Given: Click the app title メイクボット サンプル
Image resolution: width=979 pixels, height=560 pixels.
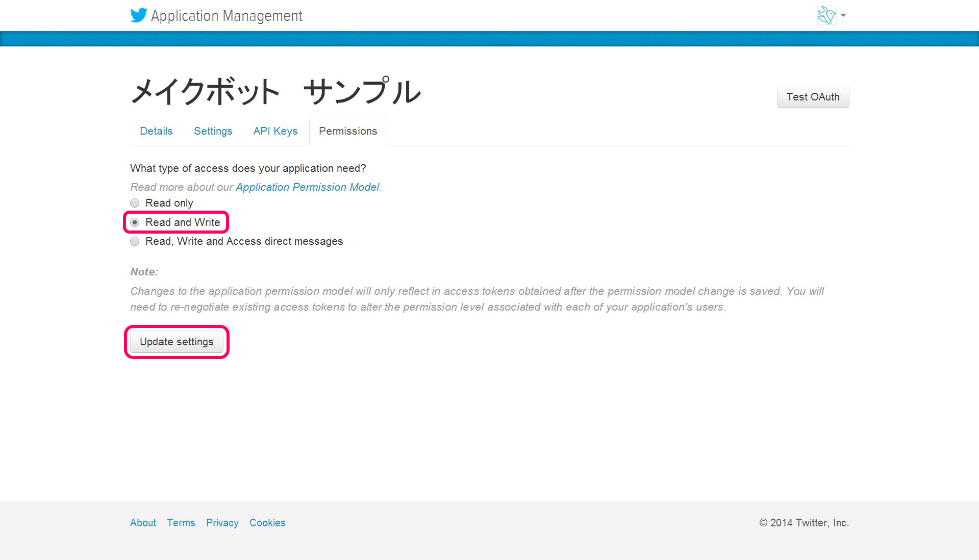Looking at the screenshot, I should 276,92.
